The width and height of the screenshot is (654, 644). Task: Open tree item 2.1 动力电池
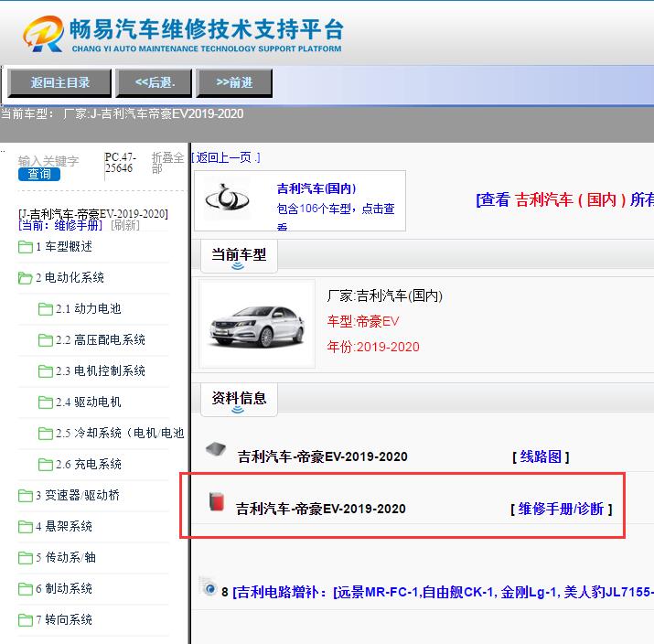point(89,308)
